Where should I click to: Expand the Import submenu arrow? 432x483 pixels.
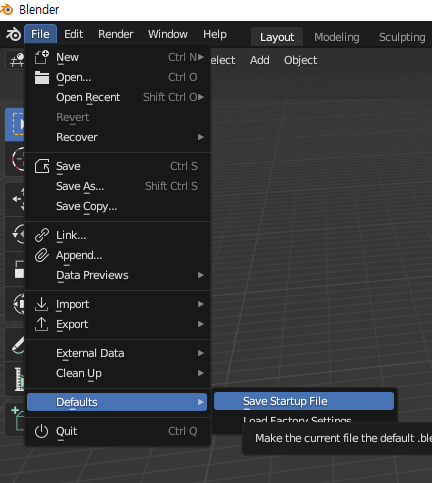201,304
